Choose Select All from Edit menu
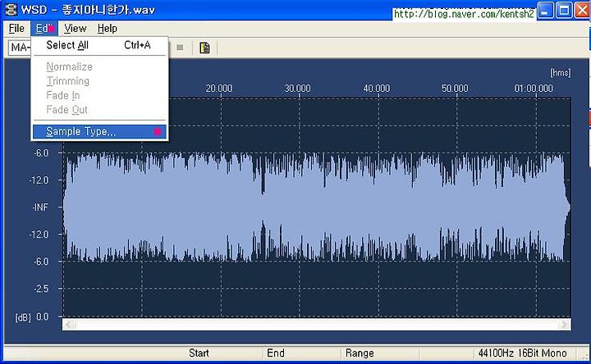Screen dimensions: 591x364 (x=99, y=45)
